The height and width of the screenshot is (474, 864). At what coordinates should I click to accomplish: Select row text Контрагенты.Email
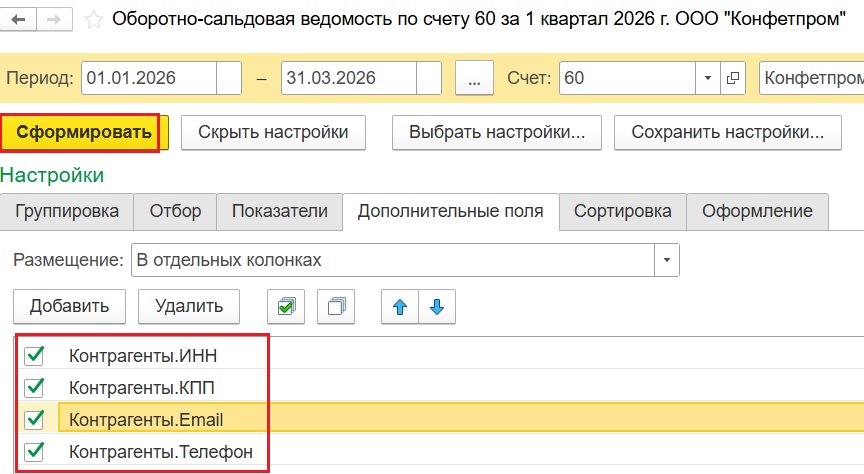pyautogui.click(x=146, y=420)
